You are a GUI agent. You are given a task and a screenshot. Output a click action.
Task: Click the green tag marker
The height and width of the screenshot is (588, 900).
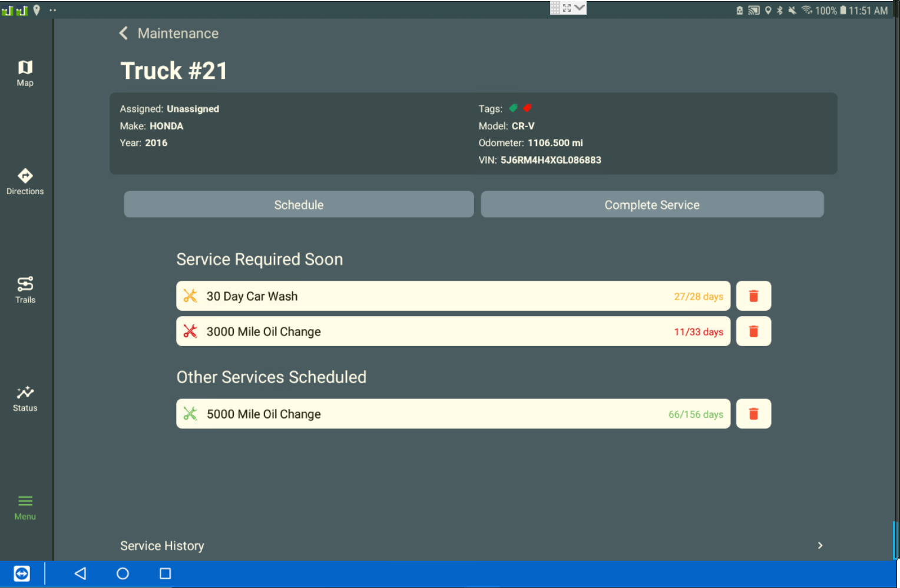point(513,108)
